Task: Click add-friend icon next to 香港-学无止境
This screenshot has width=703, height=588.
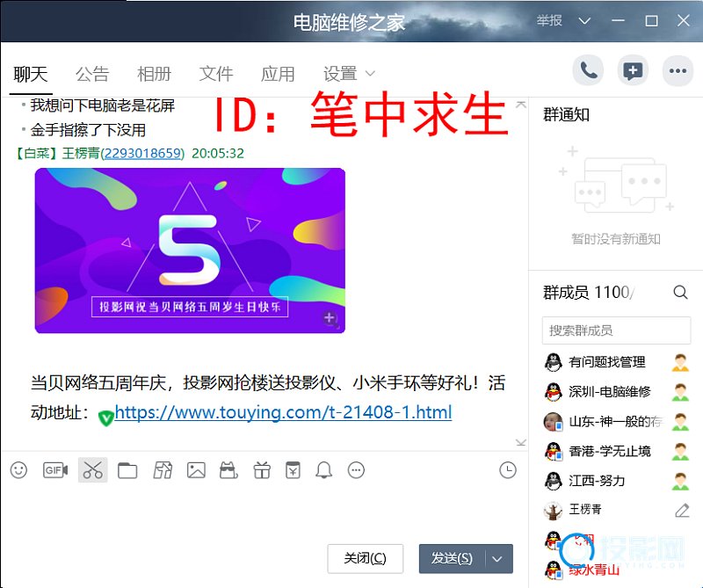Action: pyautogui.click(x=680, y=451)
